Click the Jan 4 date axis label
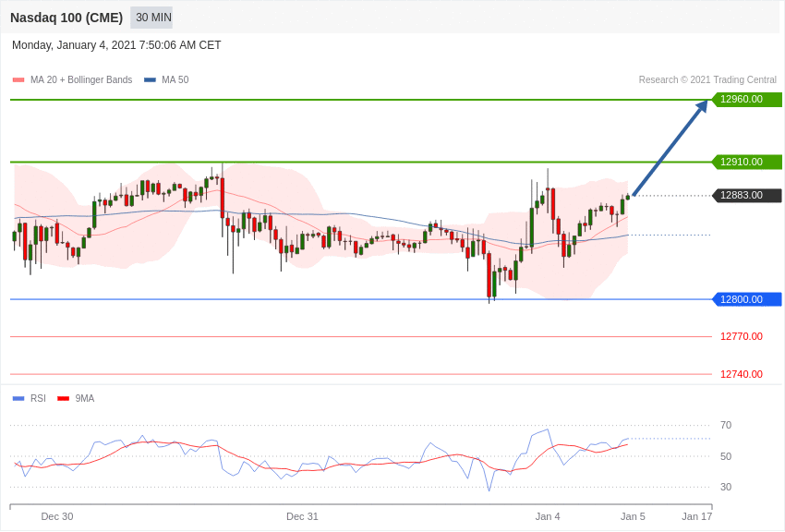 coord(548,516)
